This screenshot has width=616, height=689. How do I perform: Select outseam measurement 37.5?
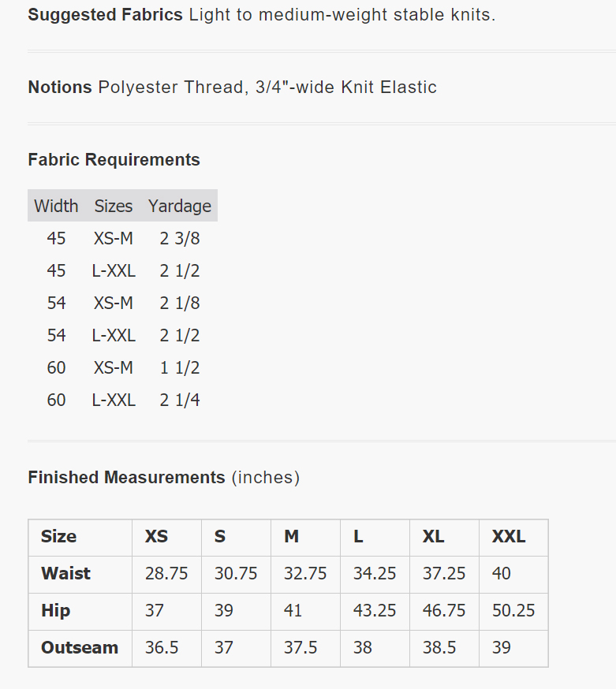point(301,648)
